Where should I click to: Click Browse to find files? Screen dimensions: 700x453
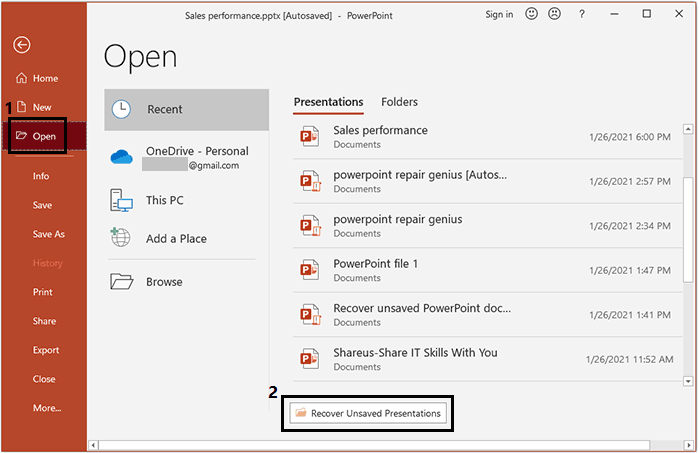pyautogui.click(x=186, y=282)
